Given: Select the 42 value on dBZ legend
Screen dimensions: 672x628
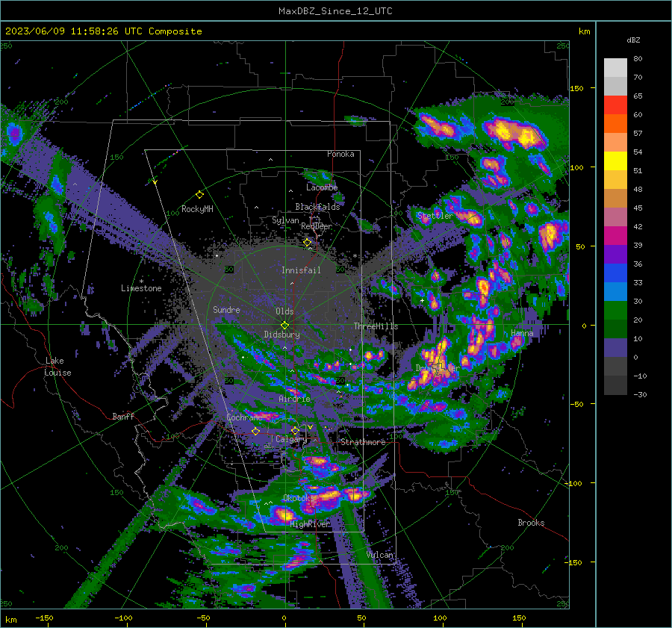Looking at the screenshot, I should [x=638, y=226].
